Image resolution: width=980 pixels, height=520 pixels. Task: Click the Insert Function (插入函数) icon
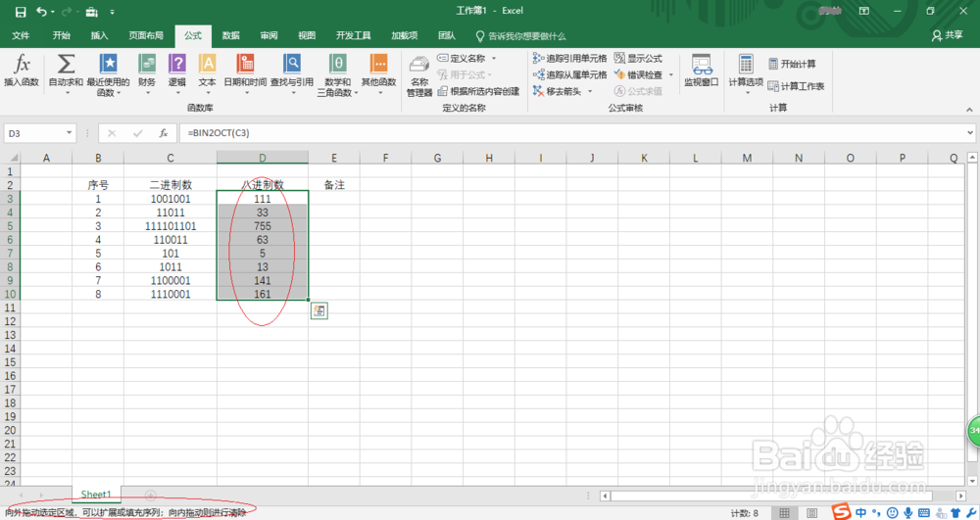coord(22,70)
